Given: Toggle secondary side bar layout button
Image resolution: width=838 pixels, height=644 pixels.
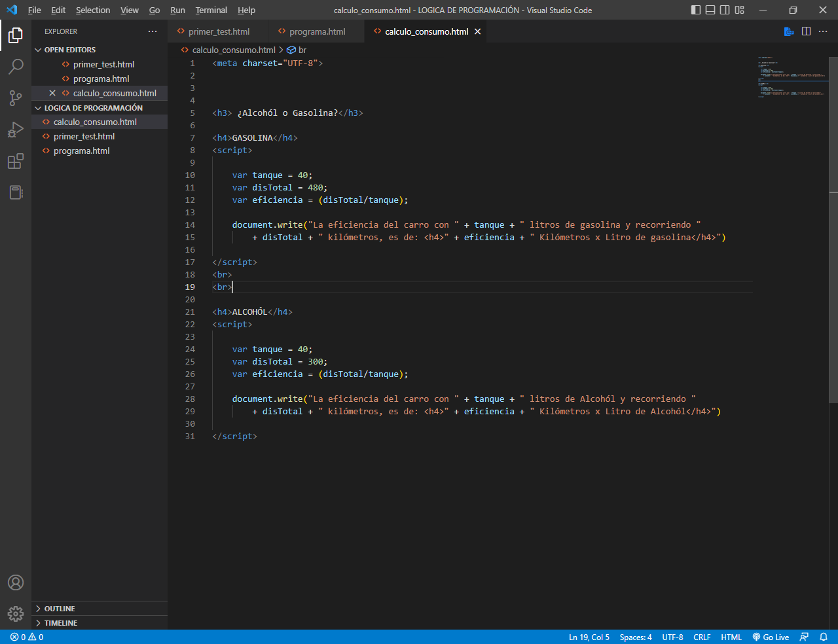Looking at the screenshot, I should pyautogui.click(x=725, y=10).
